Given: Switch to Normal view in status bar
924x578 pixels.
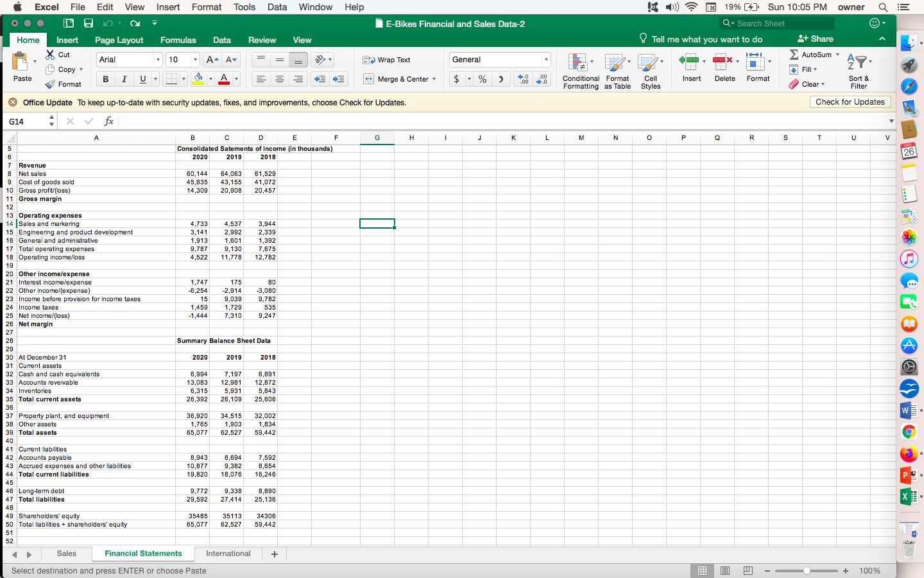Looking at the screenshot, I should [703, 570].
